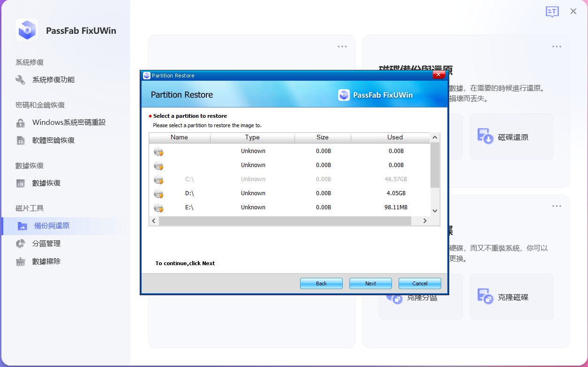This screenshot has width=588, height=367.
Task: Open the more options ellipsis on 磁碟備份與還原 card
Action: [x=557, y=46]
